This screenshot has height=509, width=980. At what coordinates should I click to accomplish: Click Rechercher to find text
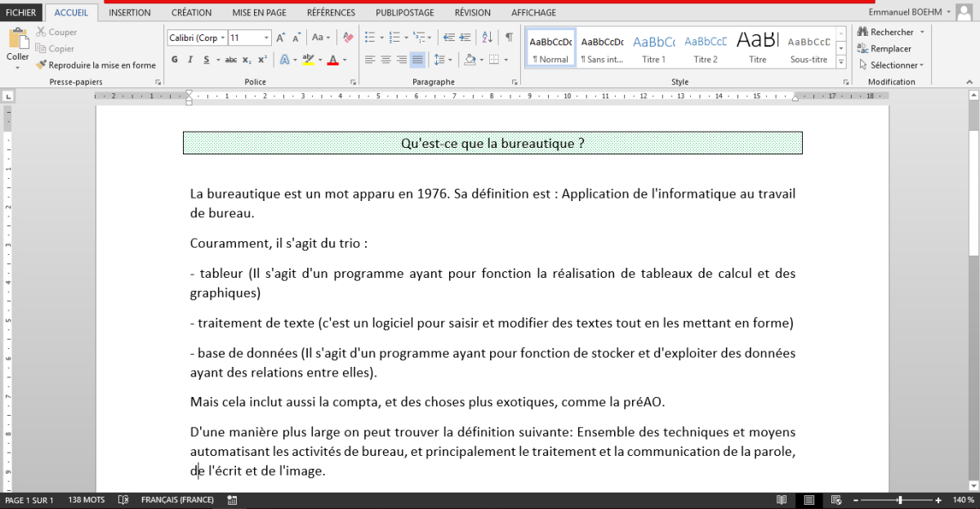click(x=884, y=32)
